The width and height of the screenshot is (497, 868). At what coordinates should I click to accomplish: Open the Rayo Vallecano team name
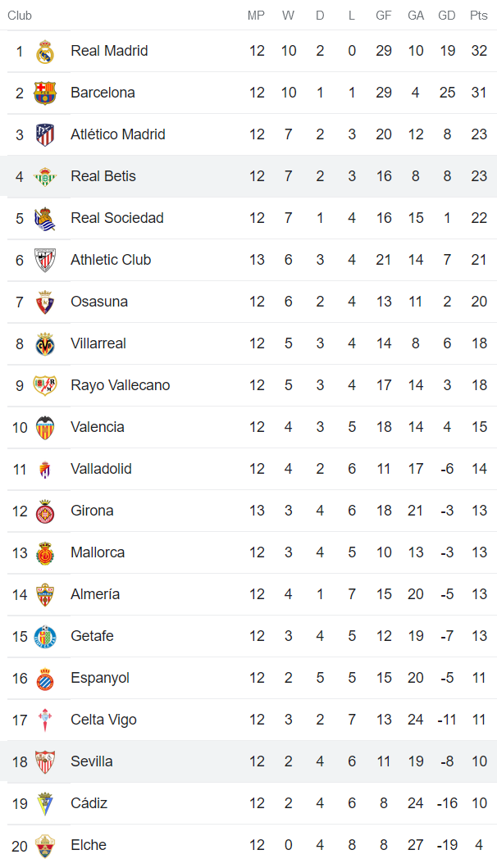[121, 385]
